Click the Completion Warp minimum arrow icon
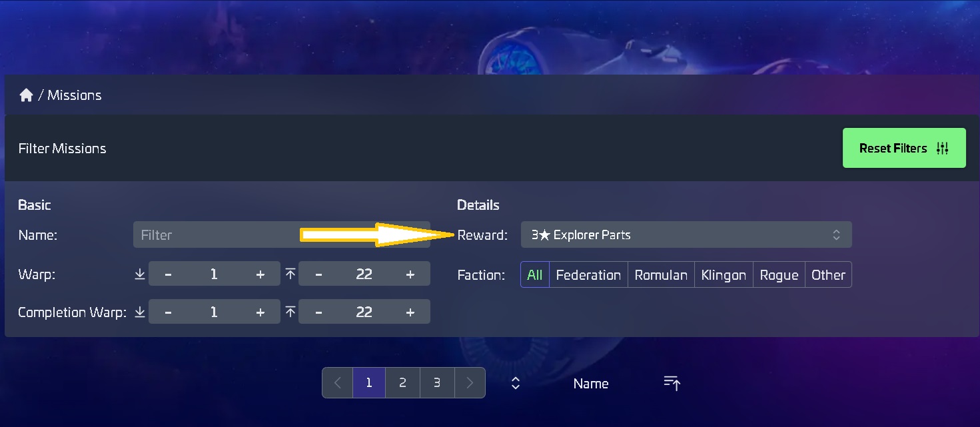This screenshot has height=427, width=980. (x=140, y=312)
